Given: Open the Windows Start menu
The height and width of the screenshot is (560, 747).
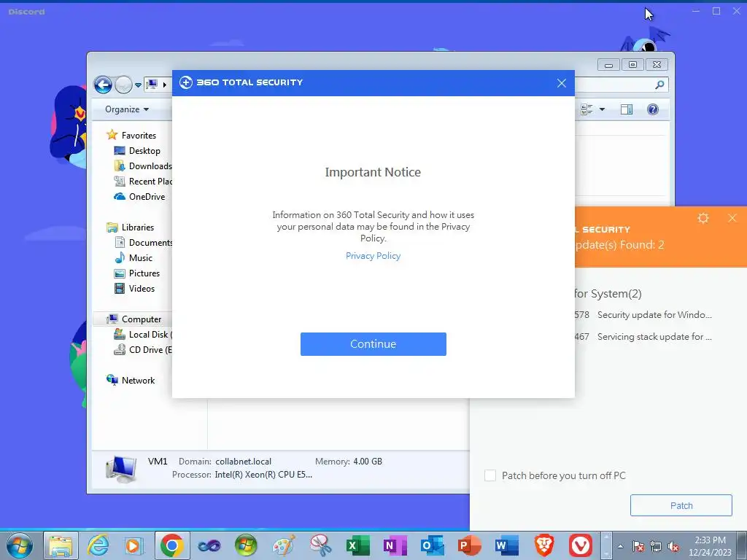Looking at the screenshot, I should (20, 545).
